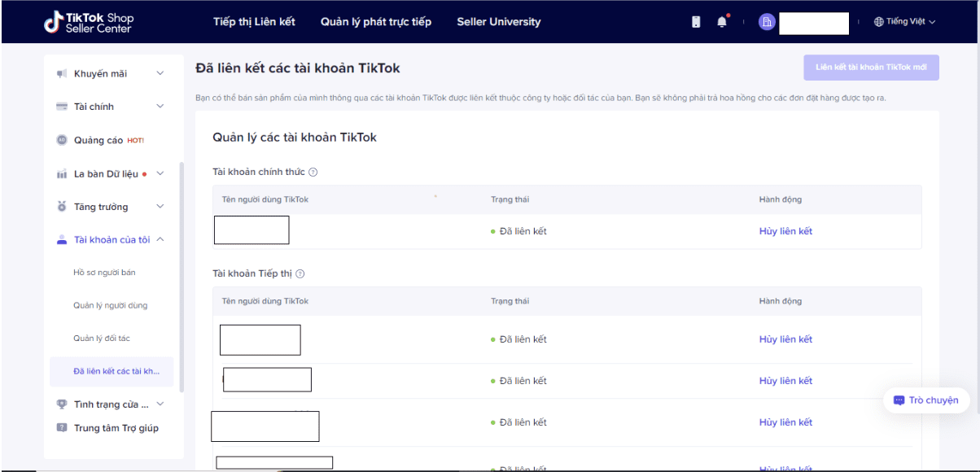980x472 pixels.
Task: Expand the Tình trạng cửa chevron
Action: click(160, 404)
